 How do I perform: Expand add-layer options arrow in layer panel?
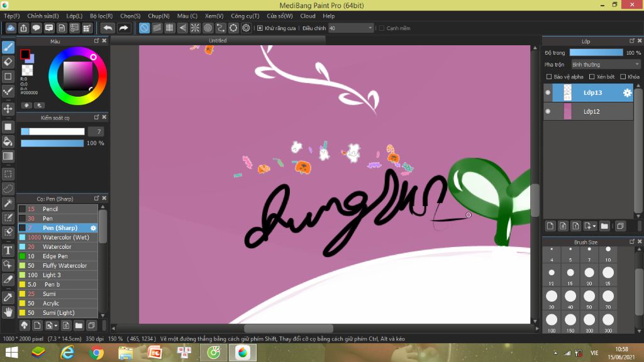pos(594,226)
